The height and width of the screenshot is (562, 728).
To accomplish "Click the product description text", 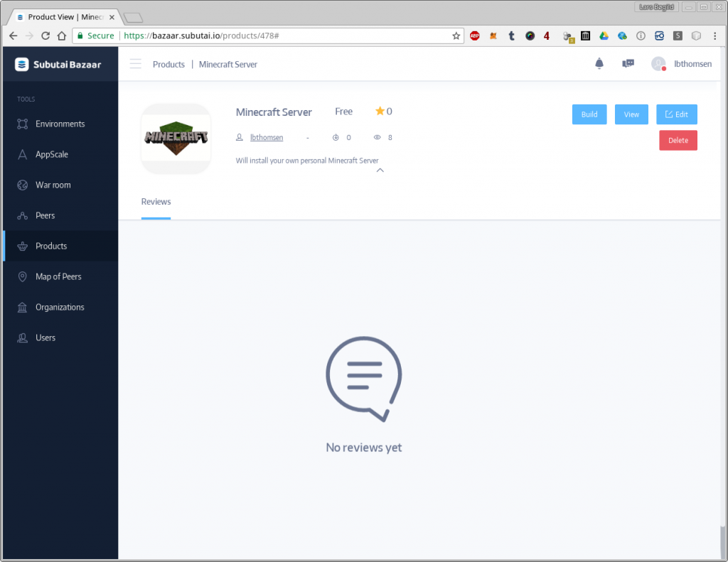I will pos(307,161).
